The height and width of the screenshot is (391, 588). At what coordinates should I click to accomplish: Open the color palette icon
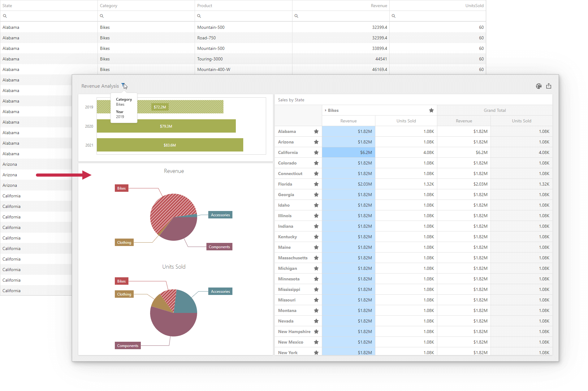click(x=539, y=86)
